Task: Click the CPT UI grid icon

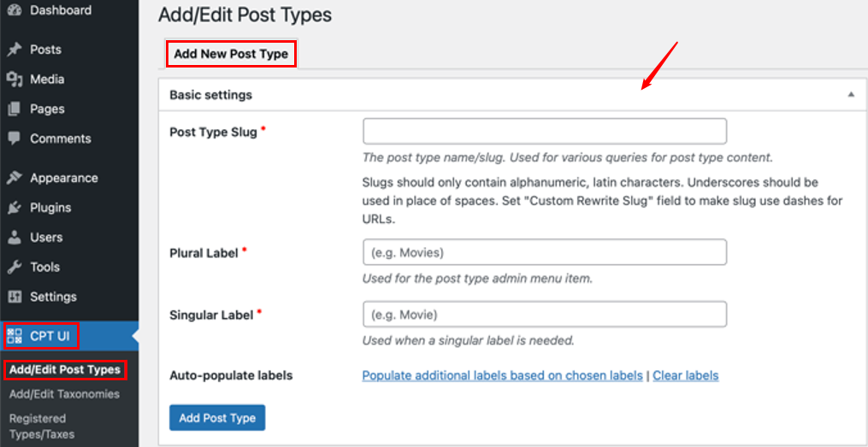Action: pyautogui.click(x=15, y=336)
